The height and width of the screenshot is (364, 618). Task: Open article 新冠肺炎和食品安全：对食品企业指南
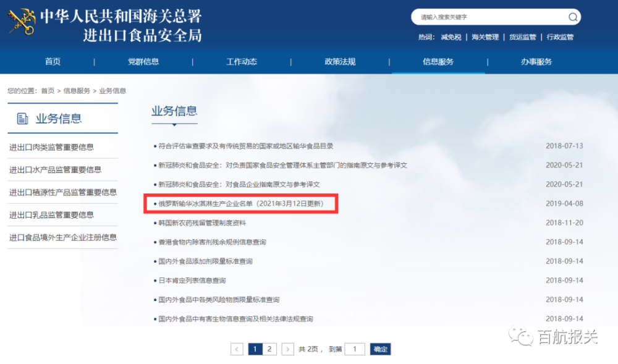click(239, 184)
